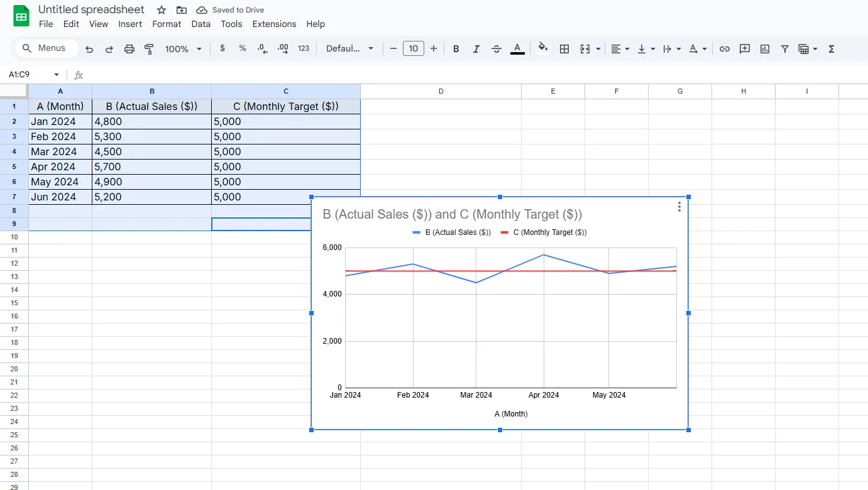Image resolution: width=868 pixels, height=490 pixels.
Task: Open the Extensions menu
Action: 274,24
